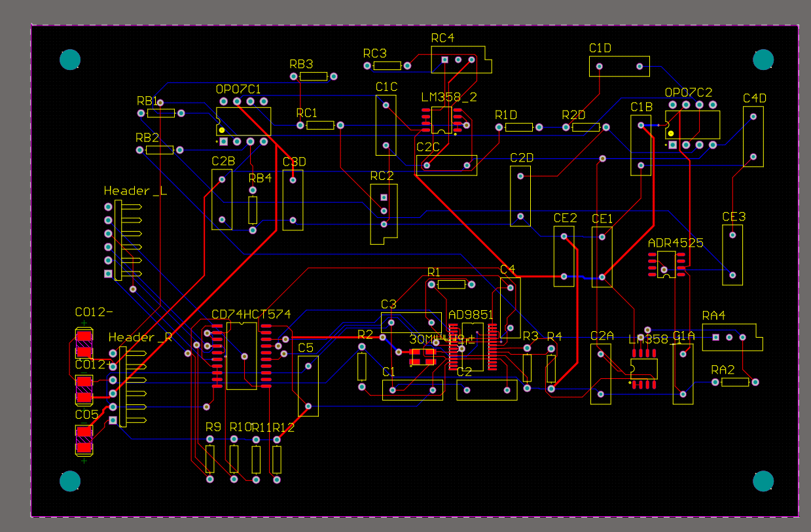This screenshot has width=811, height=532.
Task: Select the R10 designator label
Action: (x=240, y=427)
